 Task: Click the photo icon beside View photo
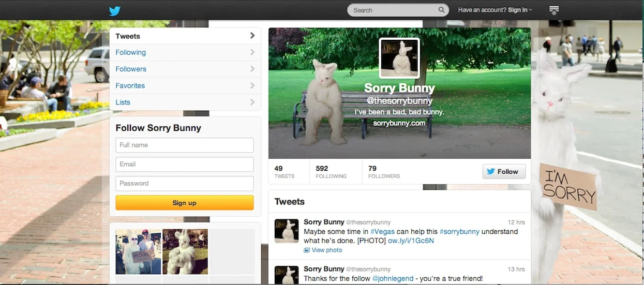tap(307, 250)
